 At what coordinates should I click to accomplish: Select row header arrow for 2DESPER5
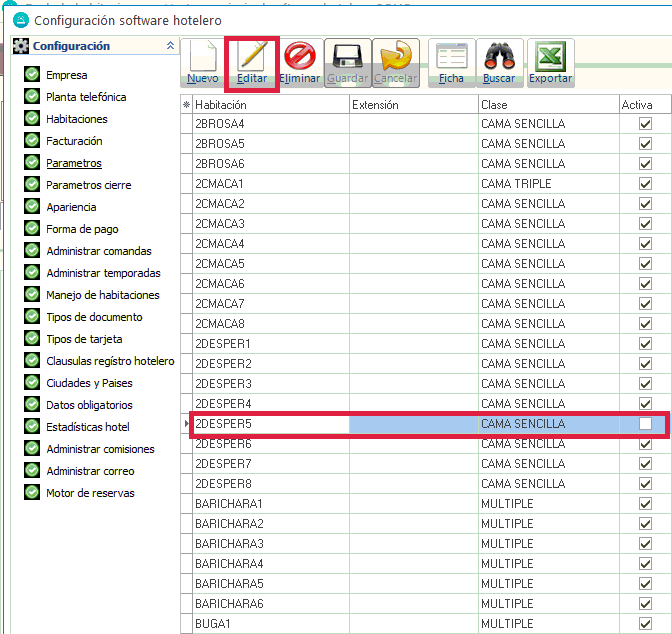[x=186, y=424]
